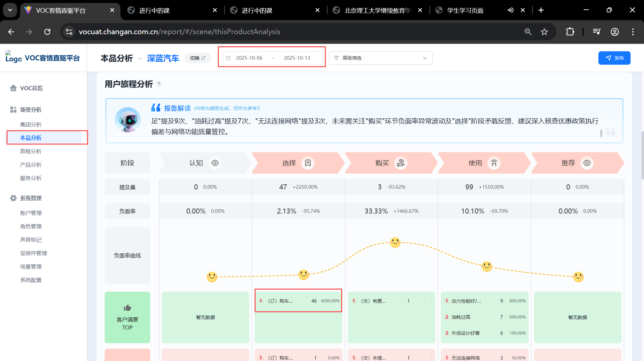Toggle brand with the 切换 button

click(x=198, y=58)
